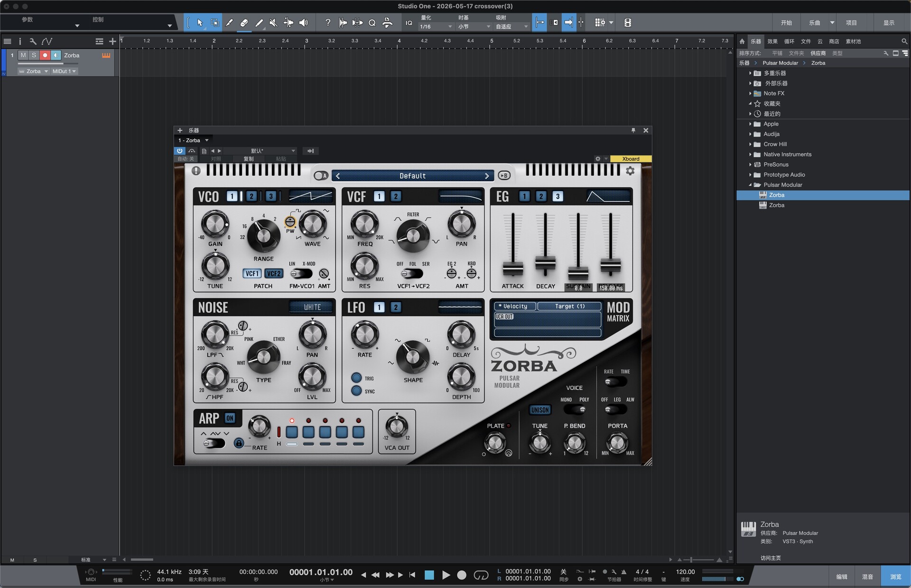Select VCF1 patch button
The image size is (911, 588).
[252, 274]
